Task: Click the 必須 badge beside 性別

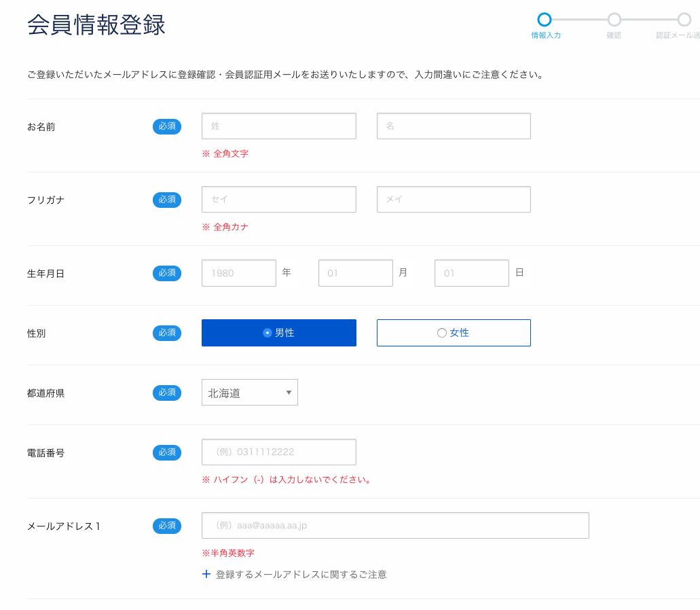Action: click(167, 333)
